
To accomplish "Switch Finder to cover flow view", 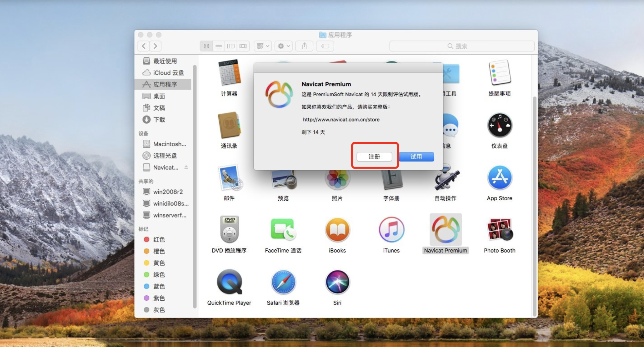I will [243, 46].
